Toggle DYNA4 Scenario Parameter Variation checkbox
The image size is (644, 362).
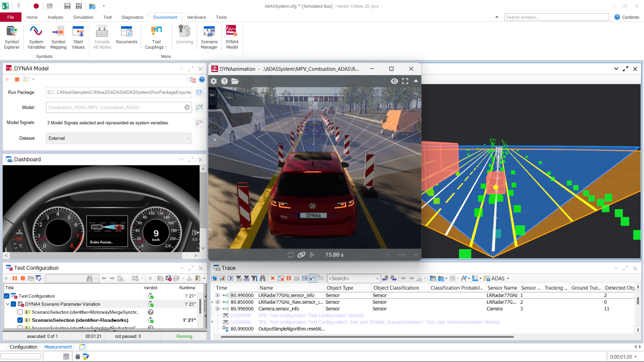pos(13,304)
